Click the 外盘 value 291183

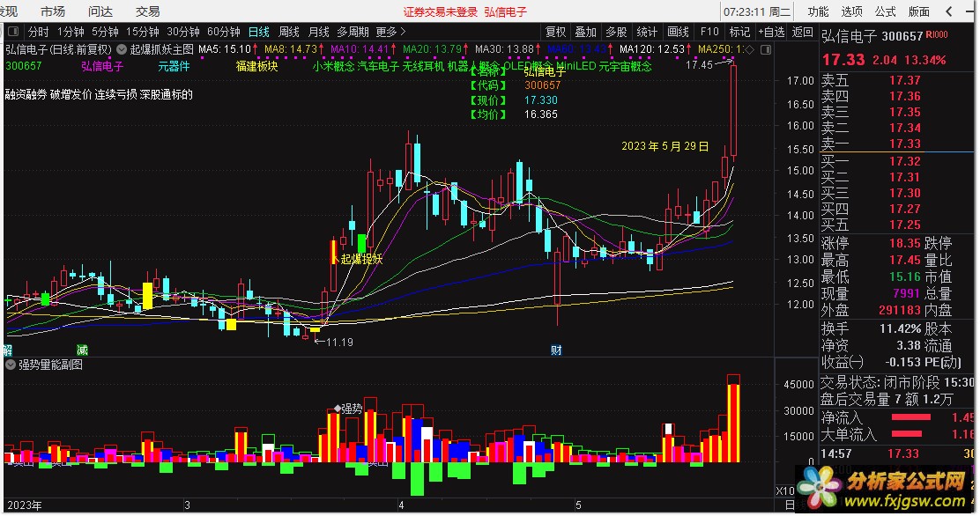(x=900, y=310)
